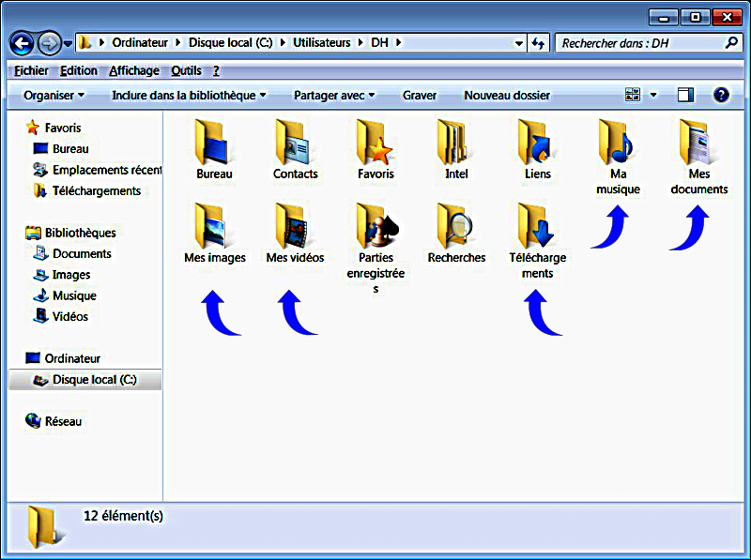Open the Mes images folder
Image resolution: width=751 pixels, height=560 pixels.
pyautogui.click(x=213, y=226)
